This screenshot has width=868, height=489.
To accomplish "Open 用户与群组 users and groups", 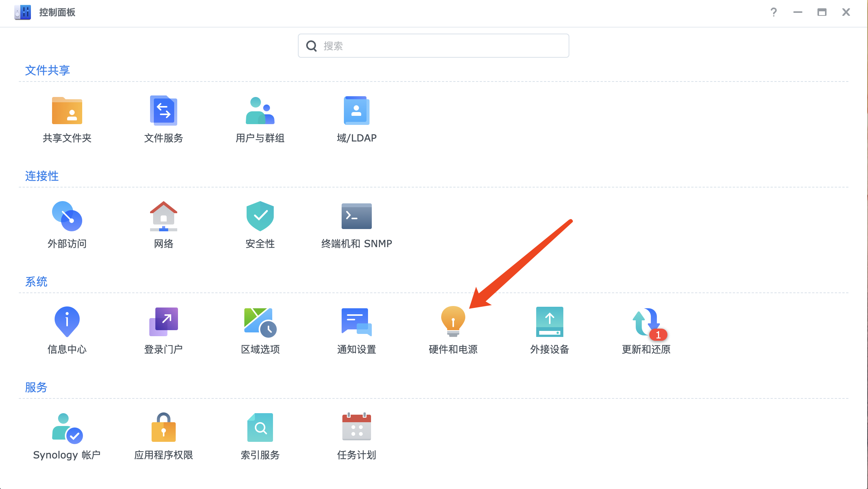I will pyautogui.click(x=260, y=111).
